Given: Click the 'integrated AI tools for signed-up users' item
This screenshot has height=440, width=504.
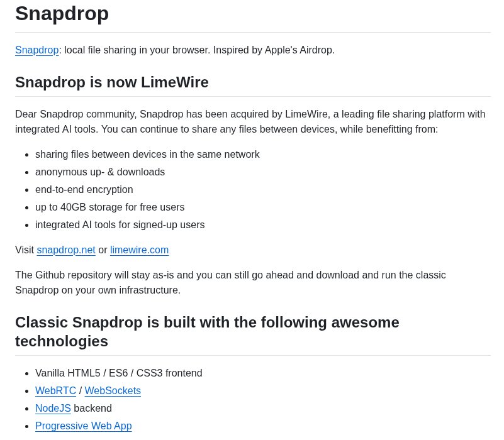Looking at the screenshot, I should tap(120, 225).
